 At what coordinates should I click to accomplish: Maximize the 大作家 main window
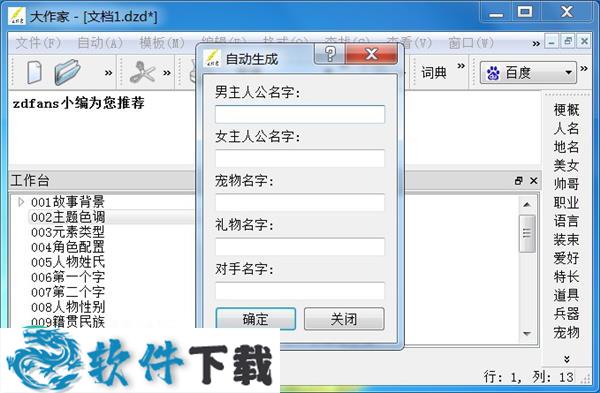click(x=525, y=12)
